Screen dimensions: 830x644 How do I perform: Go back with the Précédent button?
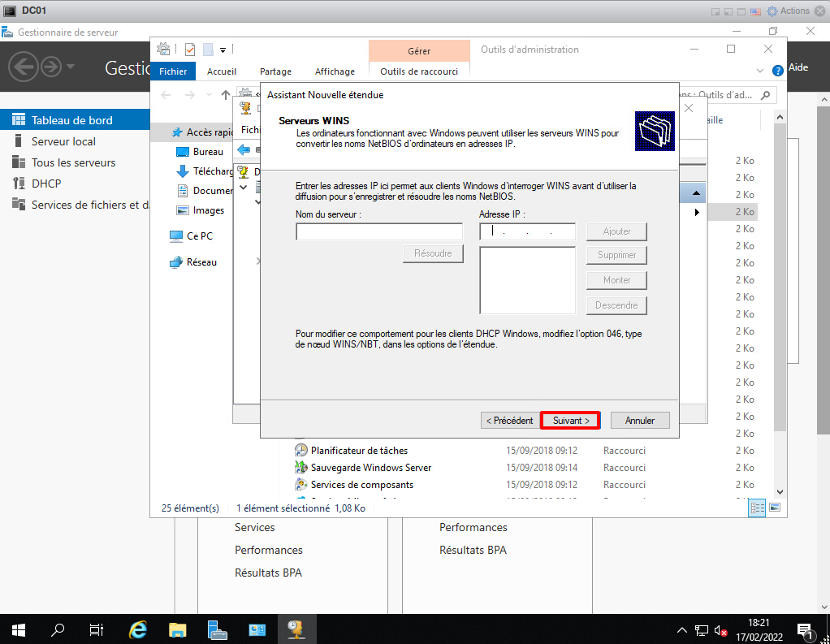pyautogui.click(x=509, y=421)
